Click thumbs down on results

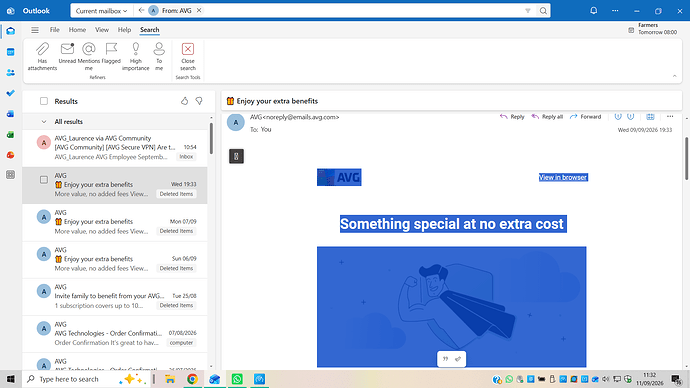(x=199, y=101)
